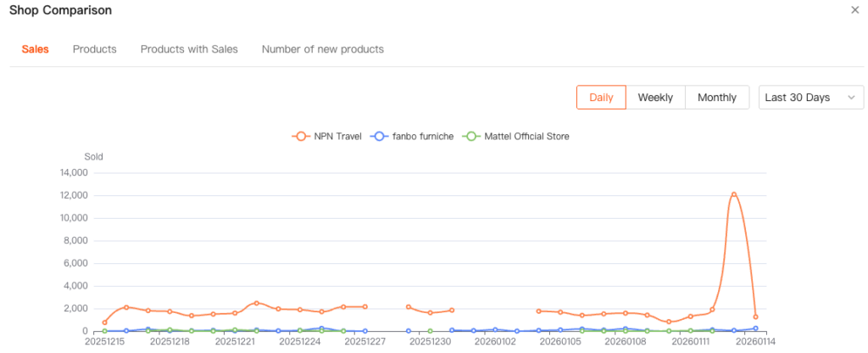
Task: Toggle Mattel Official Store legend entry
Action: 515,136
